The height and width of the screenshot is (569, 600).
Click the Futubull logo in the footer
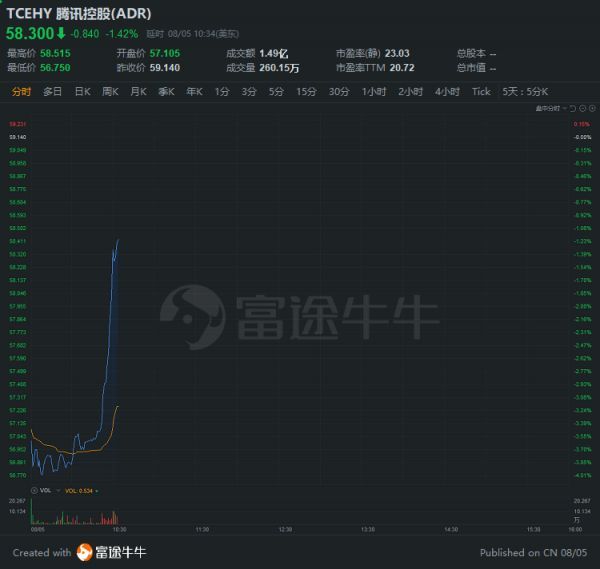pos(84,553)
